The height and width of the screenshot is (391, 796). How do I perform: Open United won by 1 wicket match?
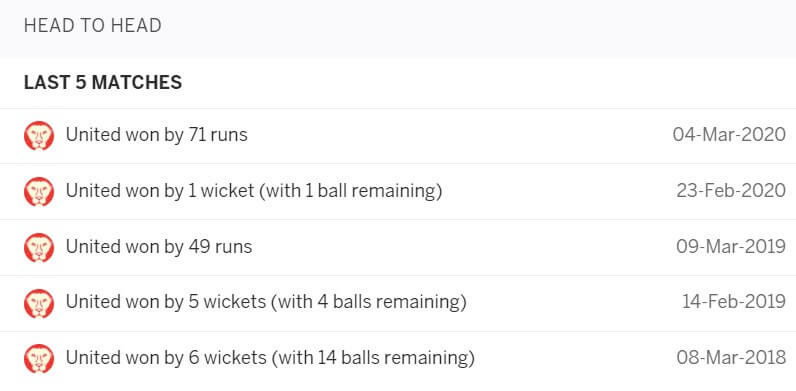point(254,191)
